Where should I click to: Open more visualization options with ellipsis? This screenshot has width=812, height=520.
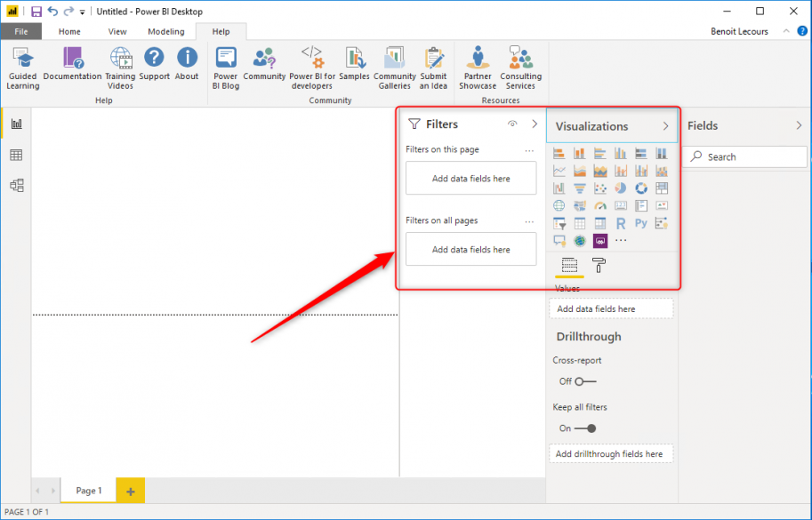click(x=621, y=240)
